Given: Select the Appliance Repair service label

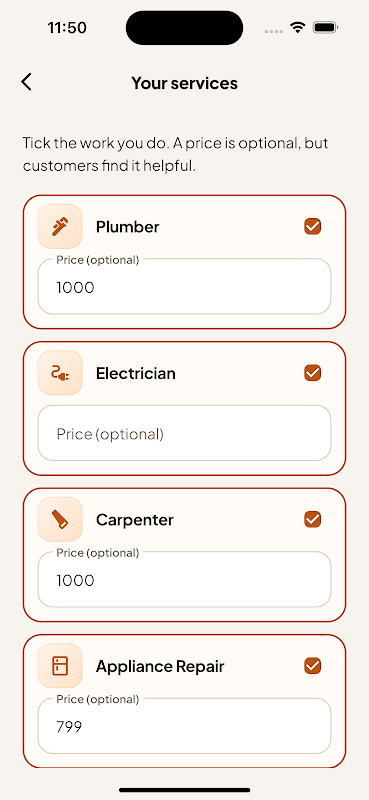Looking at the screenshot, I should 160,666.
